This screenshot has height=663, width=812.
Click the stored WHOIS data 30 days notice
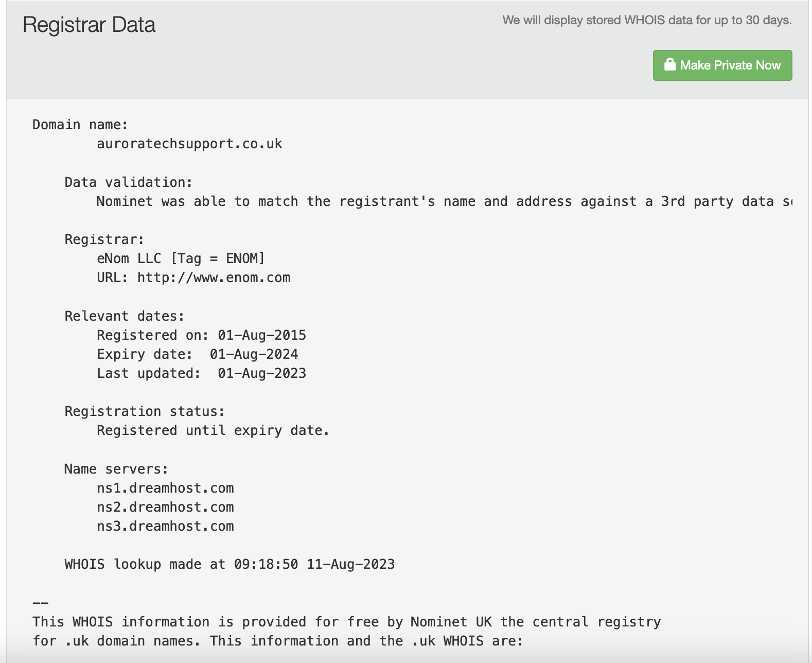point(647,20)
